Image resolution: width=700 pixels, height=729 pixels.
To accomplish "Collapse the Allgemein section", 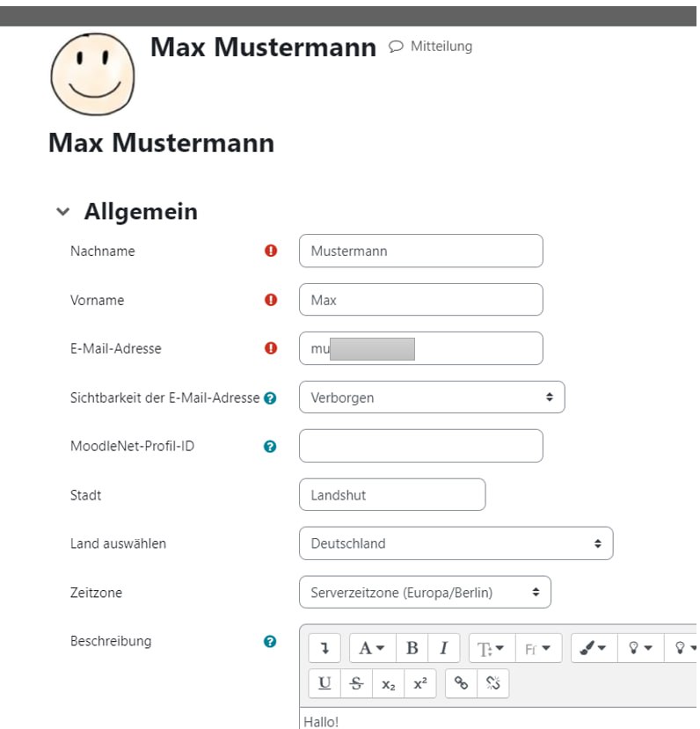I will [x=62, y=212].
